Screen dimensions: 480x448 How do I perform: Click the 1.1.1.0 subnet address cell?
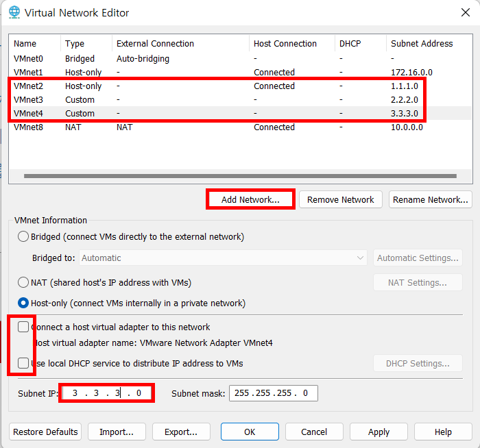point(405,86)
